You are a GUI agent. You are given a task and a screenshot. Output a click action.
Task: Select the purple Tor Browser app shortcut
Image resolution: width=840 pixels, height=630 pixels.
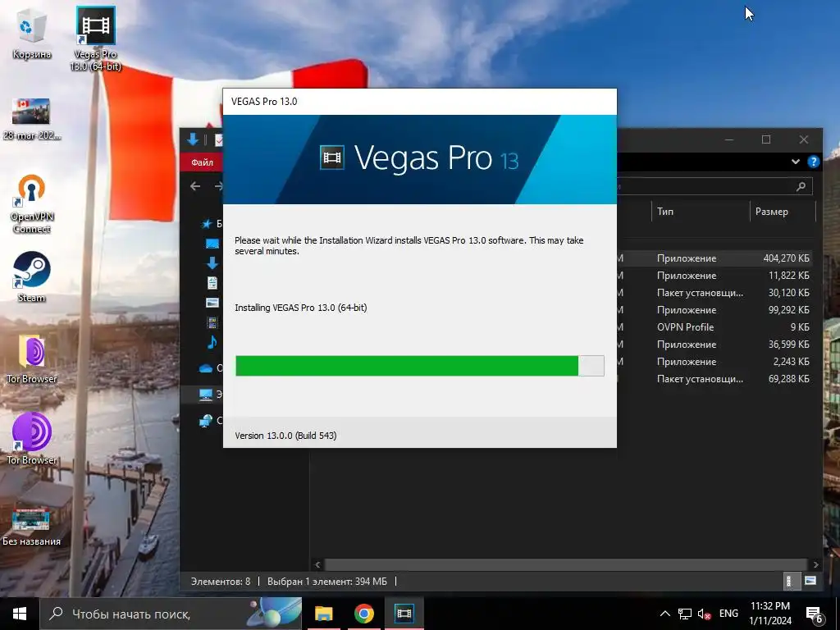point(32,440)
